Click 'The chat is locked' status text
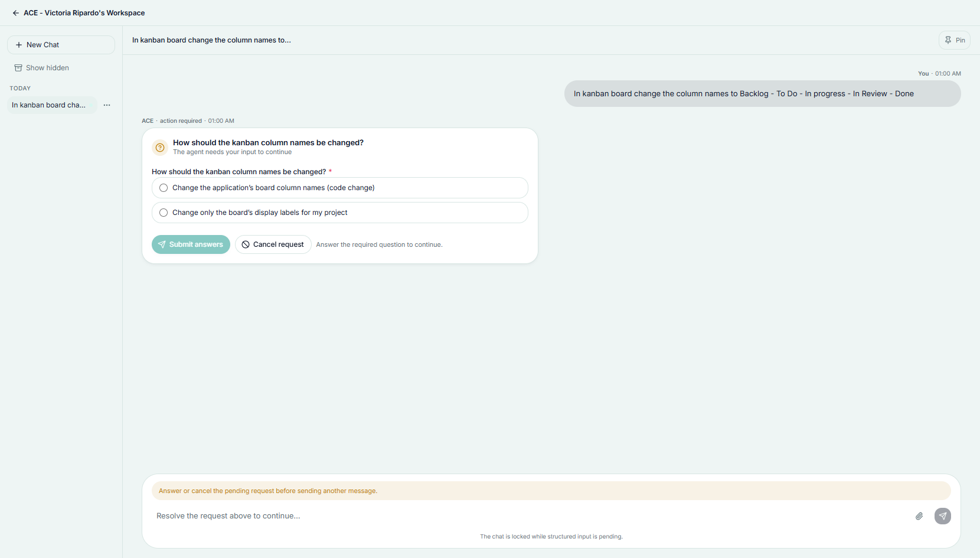 click(x=551, y=537)
